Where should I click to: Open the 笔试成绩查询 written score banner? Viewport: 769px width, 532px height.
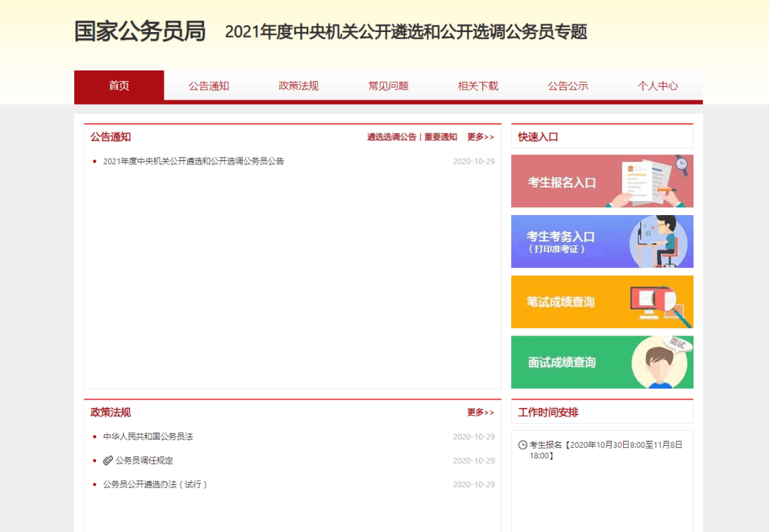coord(602,302)
